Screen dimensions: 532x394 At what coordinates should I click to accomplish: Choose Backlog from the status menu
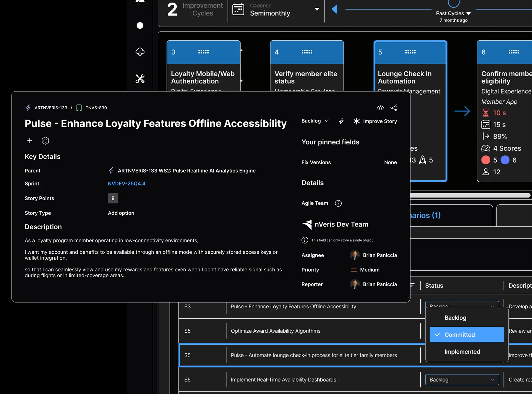[x=455, y=318]
